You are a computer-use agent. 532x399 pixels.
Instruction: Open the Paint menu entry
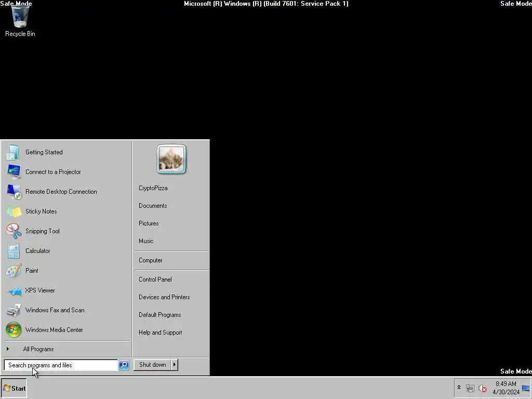point(67,271)
